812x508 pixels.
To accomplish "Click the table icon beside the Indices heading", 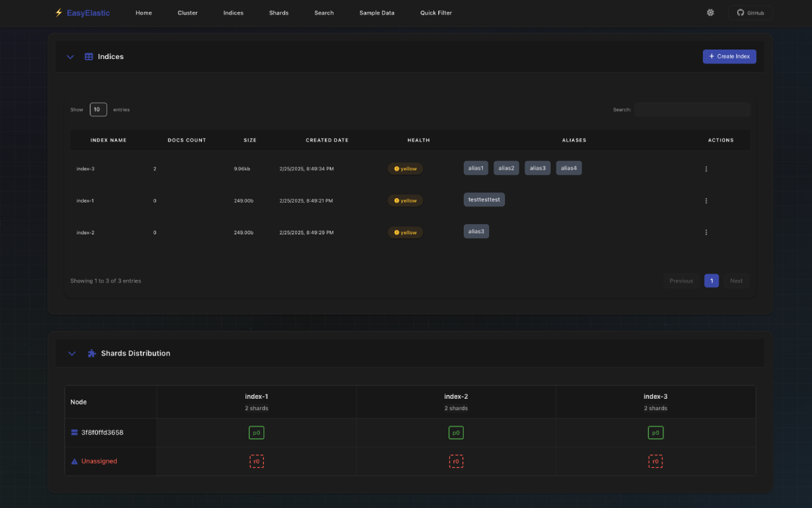I will pyautogui.click(x=89, y=57).
